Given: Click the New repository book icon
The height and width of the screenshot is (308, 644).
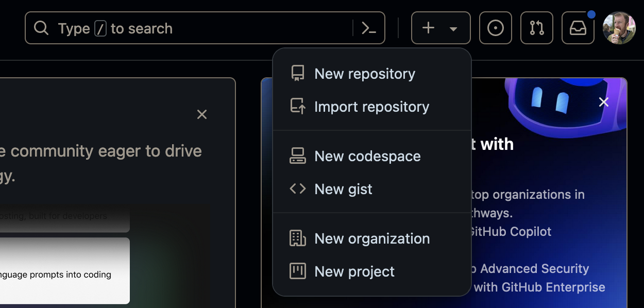Looking at the screenshot, I should point(298,74).
